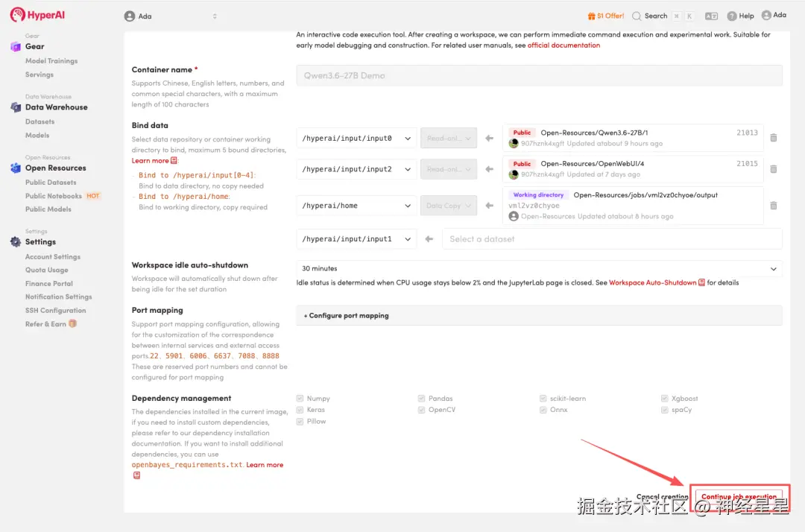Click the Ada avatar icon beside workspace name

tap(130, 16)
